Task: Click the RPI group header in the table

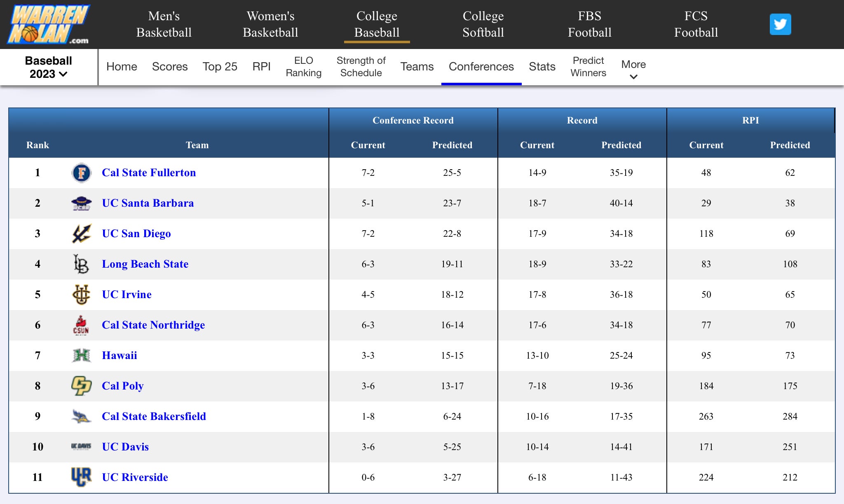Action: point(750,120)
